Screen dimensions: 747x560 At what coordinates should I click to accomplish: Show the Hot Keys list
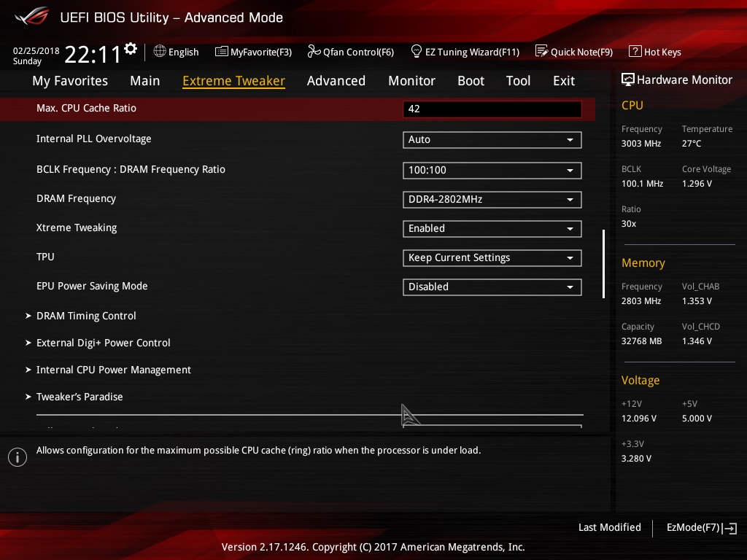point(655,52)
